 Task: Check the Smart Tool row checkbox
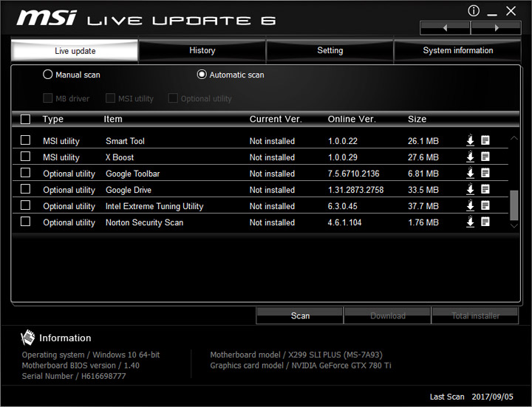coord(25,140)
